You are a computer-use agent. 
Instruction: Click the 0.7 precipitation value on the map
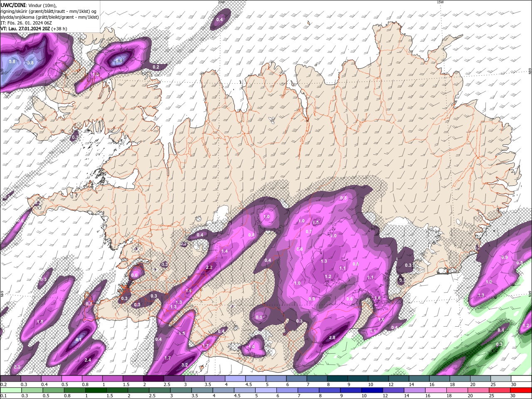pyautogui.click(x=309, y=232)
